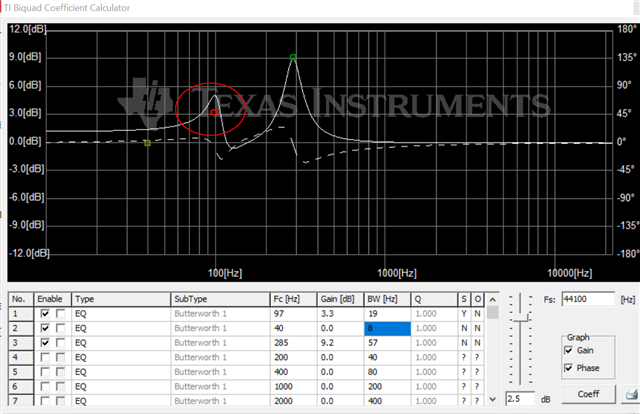
Task: Select the yellow filter marker on graph
Action: point(148,143)
